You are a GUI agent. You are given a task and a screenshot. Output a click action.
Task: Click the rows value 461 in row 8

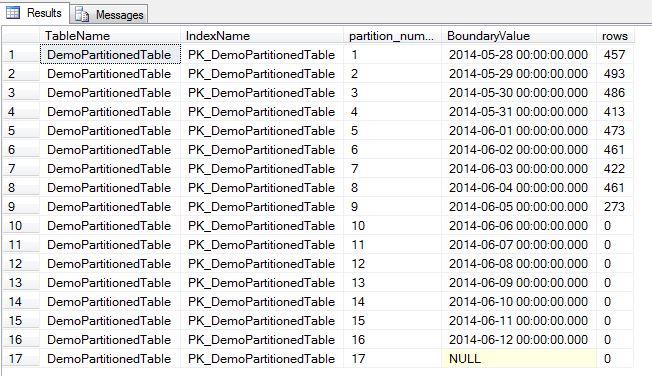coord(615,188)
